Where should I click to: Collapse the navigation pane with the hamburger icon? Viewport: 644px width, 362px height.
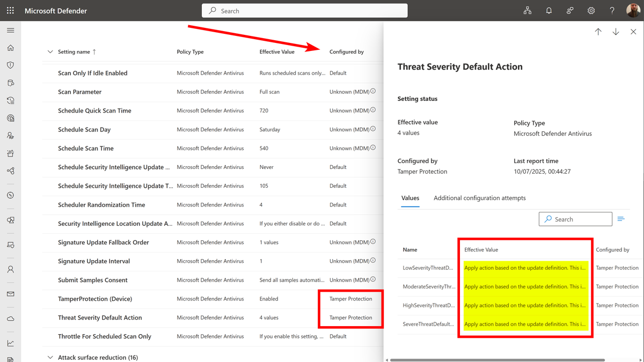tap(10, 30)
